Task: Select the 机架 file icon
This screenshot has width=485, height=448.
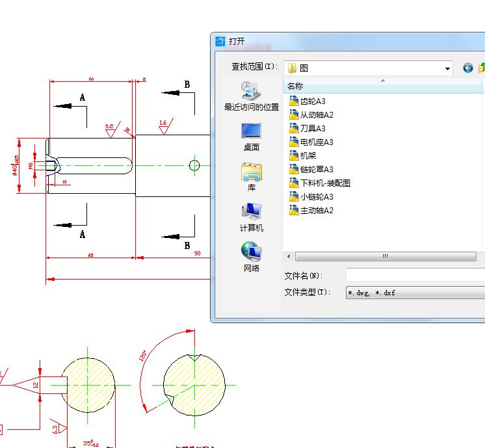Action: pos(294,155)
